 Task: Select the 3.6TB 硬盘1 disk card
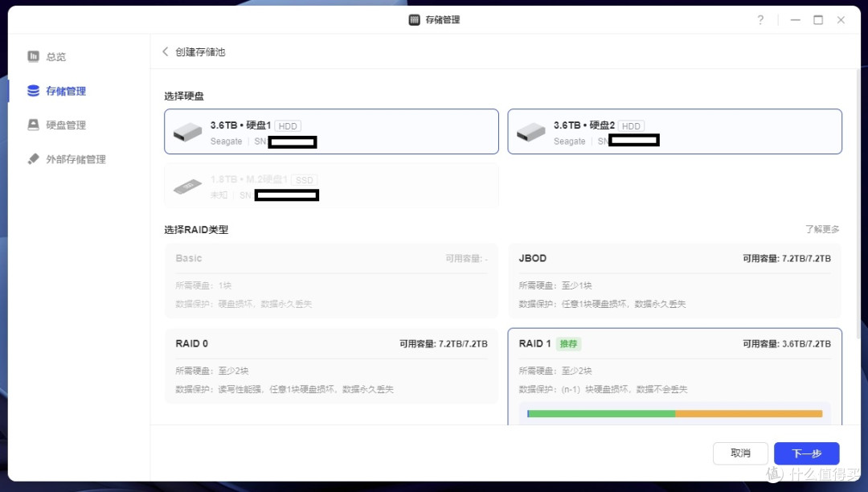coord(331,131)
